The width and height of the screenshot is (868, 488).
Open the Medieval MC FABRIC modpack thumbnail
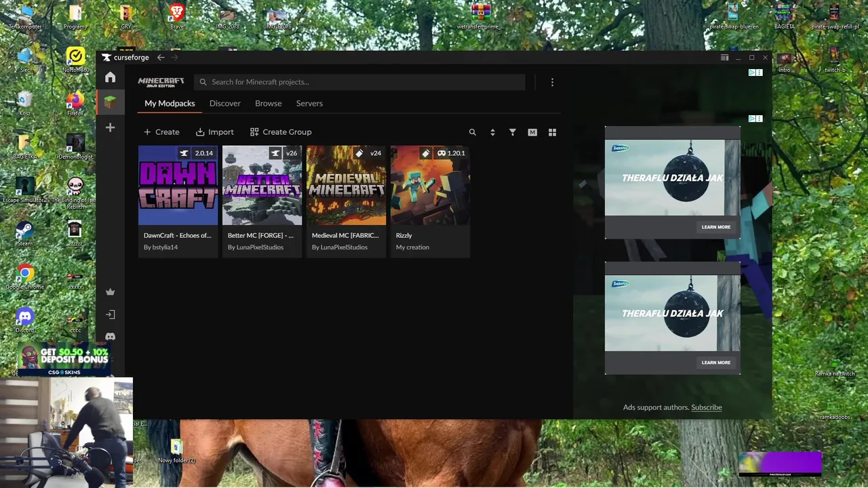(x=347, y=185)
